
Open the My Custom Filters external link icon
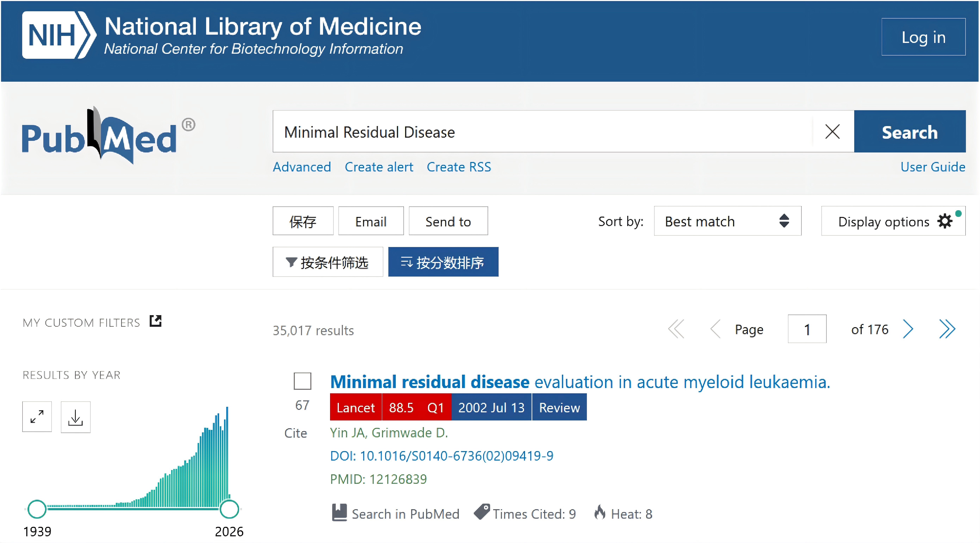[156, 321]
